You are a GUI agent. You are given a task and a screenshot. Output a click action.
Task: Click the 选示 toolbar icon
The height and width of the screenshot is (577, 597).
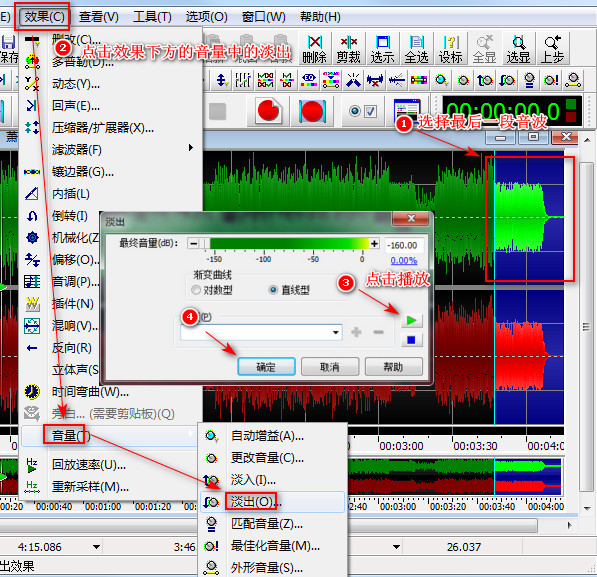tap(382, 49)
